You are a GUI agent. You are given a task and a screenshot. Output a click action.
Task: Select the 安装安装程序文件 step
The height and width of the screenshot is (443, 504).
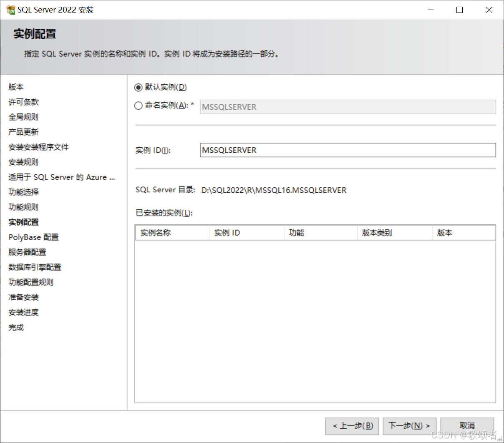click(39, 147)
